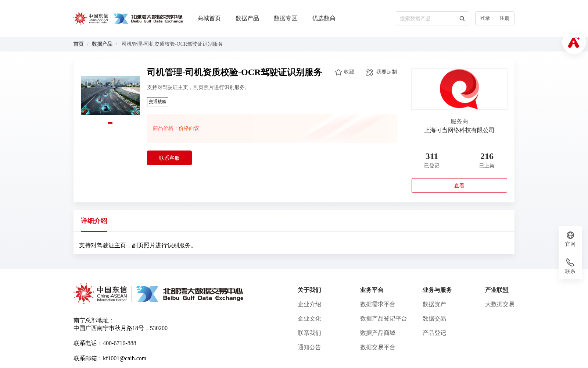Click the footer Beibu Gulf Data Exchange logo

(190, 294)
